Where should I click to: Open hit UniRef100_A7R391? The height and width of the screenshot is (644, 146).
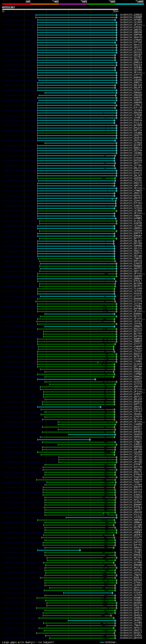131,27
